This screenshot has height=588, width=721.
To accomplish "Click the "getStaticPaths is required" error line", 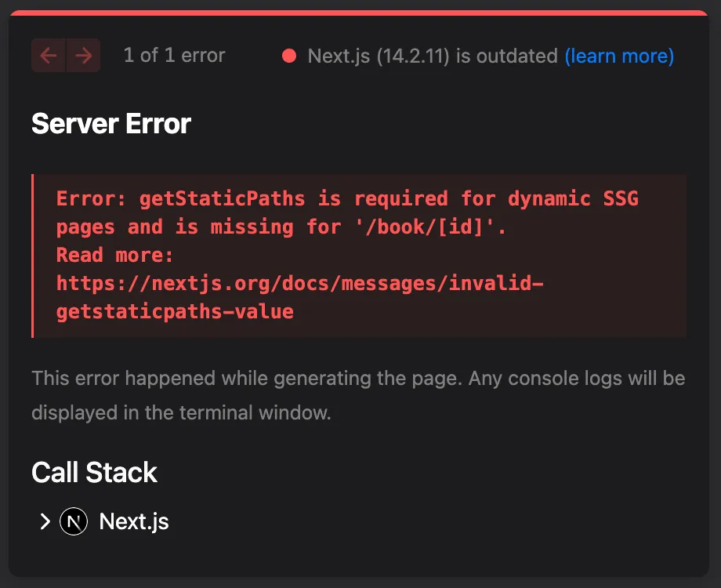I will (x=347, y=198).
